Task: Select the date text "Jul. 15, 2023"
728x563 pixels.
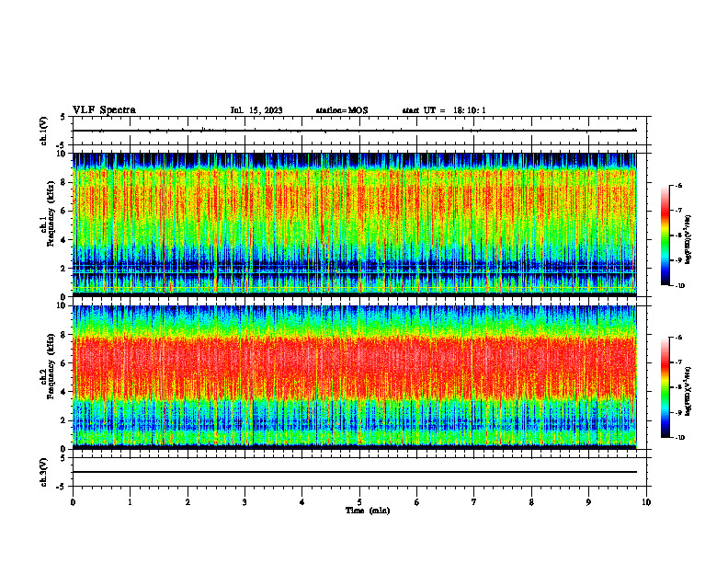Action: pos(256,110)
